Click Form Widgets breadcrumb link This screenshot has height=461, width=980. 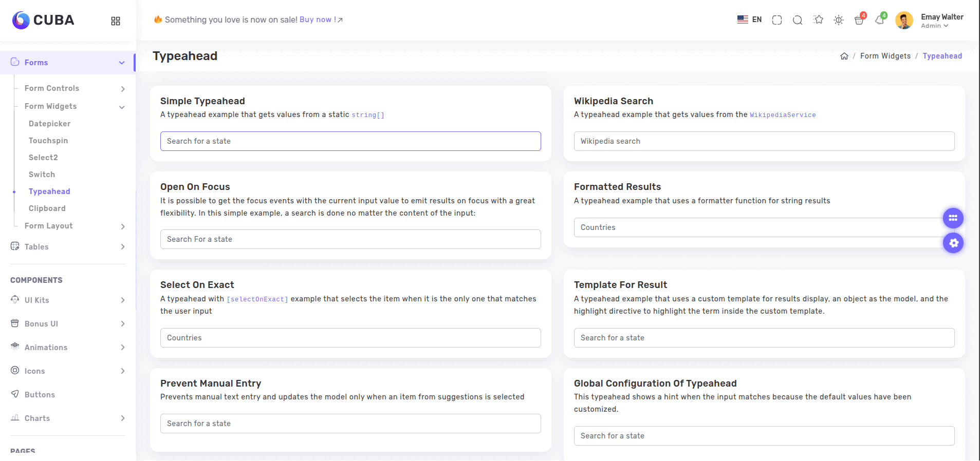click(885, 56)
